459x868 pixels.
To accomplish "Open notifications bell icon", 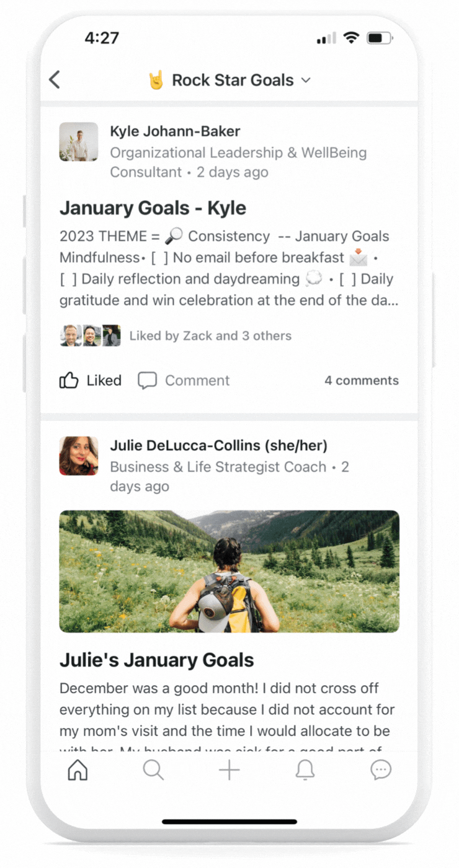I will pyautogui.click(x=305, y=770).
